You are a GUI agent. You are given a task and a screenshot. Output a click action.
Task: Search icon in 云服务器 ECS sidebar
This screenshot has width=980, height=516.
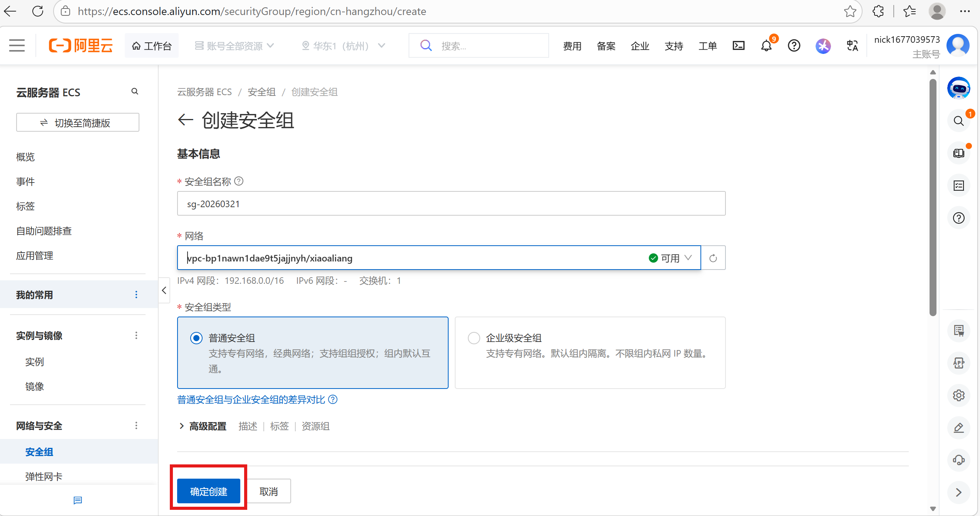click(135, 92)
